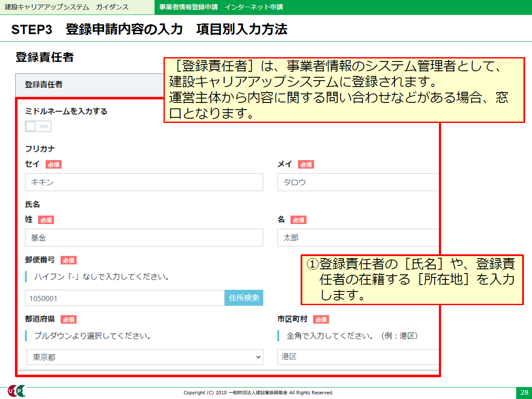
Task: Click the 氏名 section label
Action: tap(32, 204)
